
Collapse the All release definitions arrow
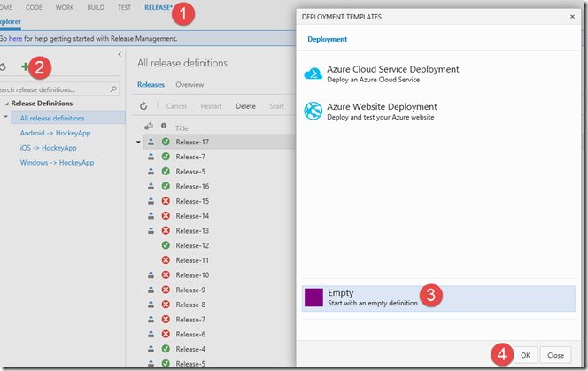click(5, 117)
